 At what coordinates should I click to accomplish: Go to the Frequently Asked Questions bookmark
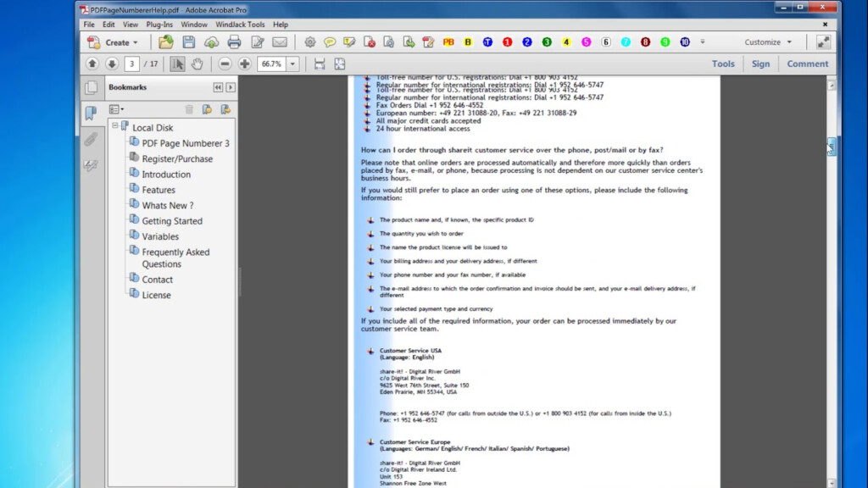(175, 258)
